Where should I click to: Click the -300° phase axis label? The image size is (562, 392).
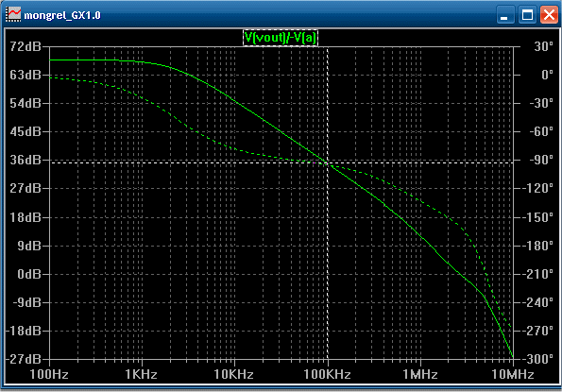click(537, 359)
